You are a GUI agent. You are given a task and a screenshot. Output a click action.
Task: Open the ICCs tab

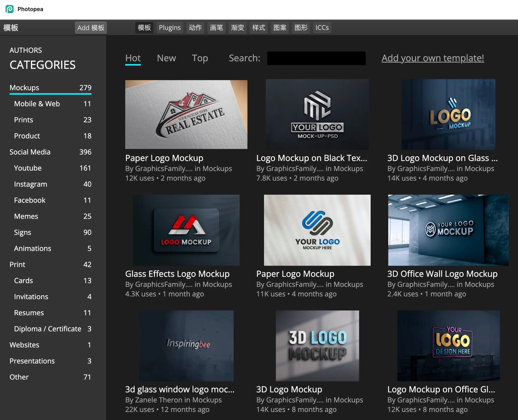(322, 28)
